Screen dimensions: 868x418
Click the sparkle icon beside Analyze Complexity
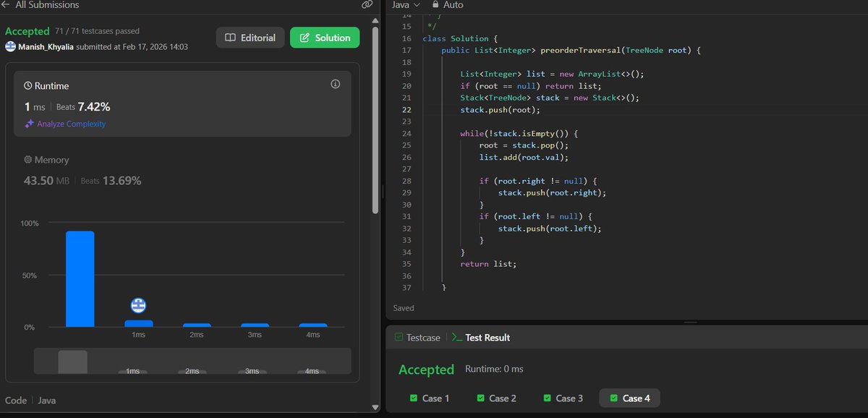[29, 124]
